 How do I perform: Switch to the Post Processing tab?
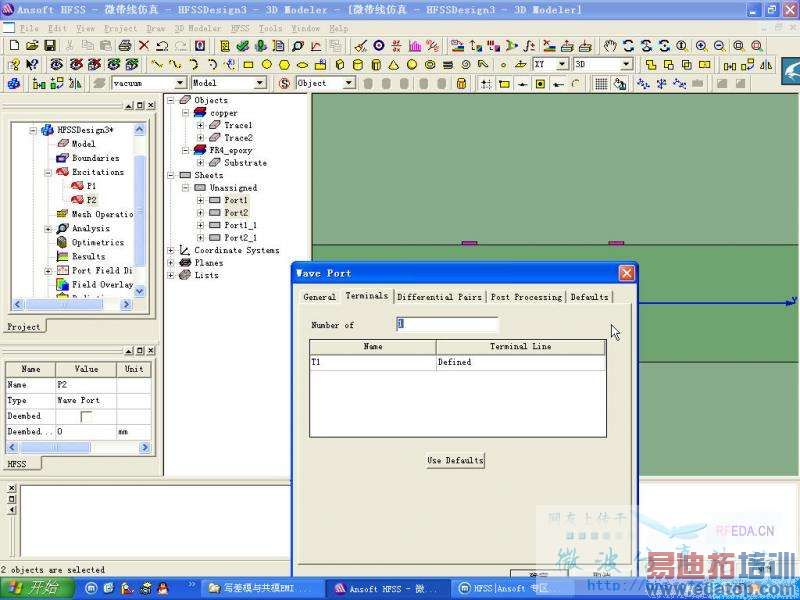526,297
